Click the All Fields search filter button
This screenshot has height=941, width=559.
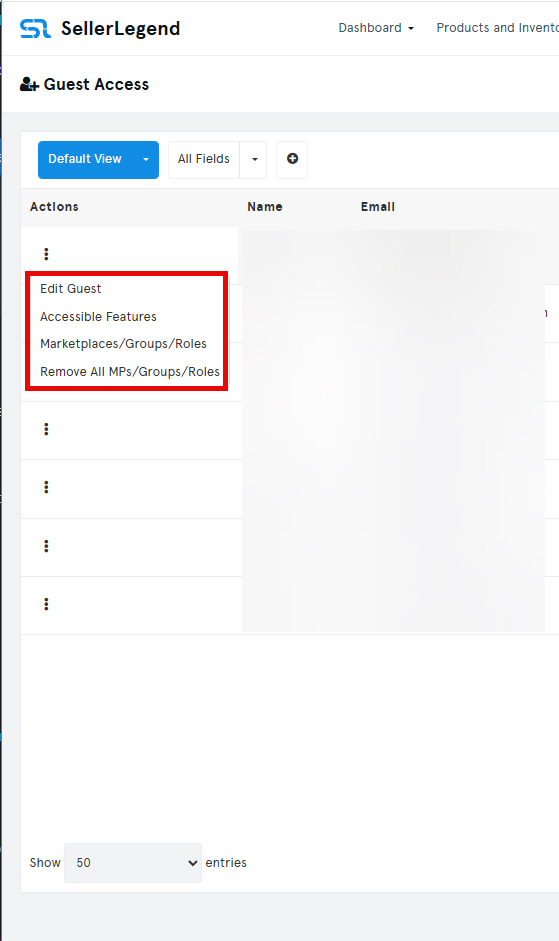204,160
